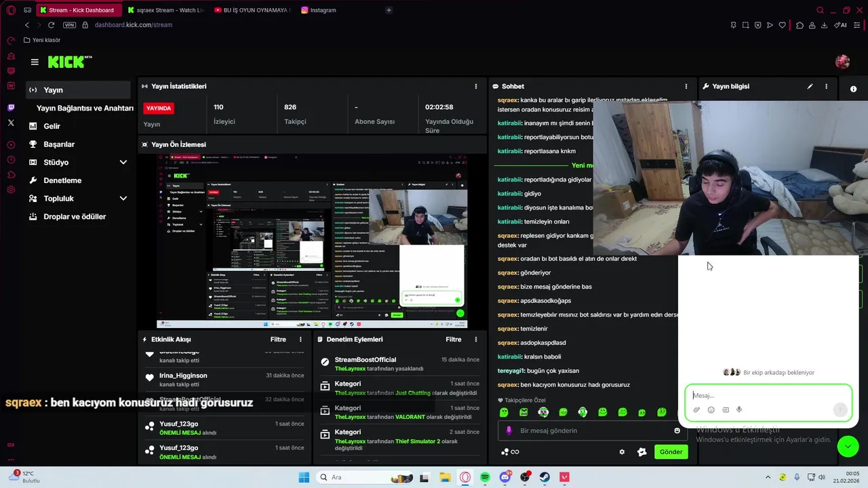
Task: Open Steam from the taskbar
Action: (x=545, y=477)
